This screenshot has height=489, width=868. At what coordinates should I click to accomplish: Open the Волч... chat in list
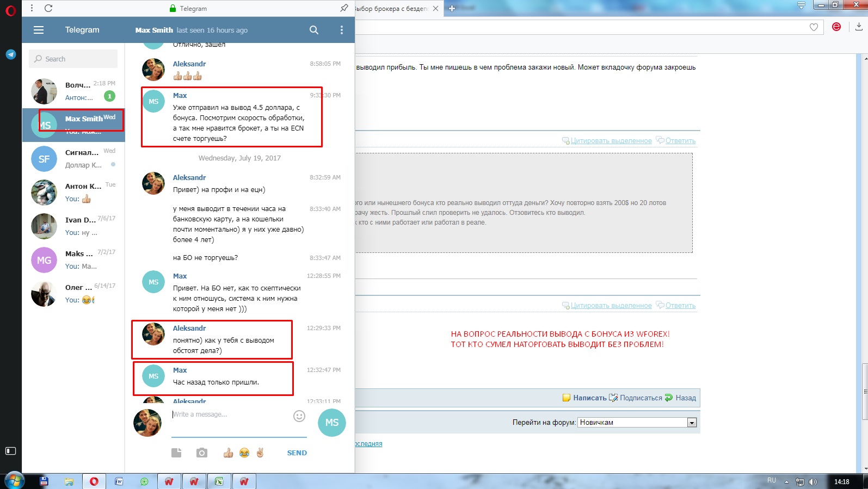(x=73, y=91)
